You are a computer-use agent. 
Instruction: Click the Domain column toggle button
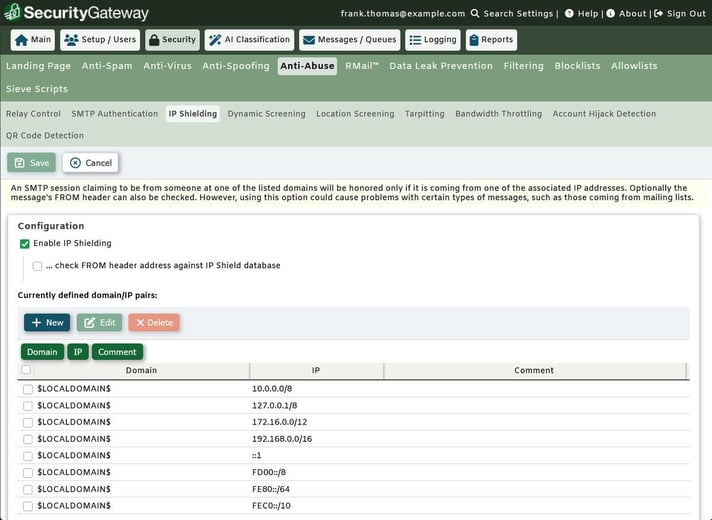(x=42, y=352)
